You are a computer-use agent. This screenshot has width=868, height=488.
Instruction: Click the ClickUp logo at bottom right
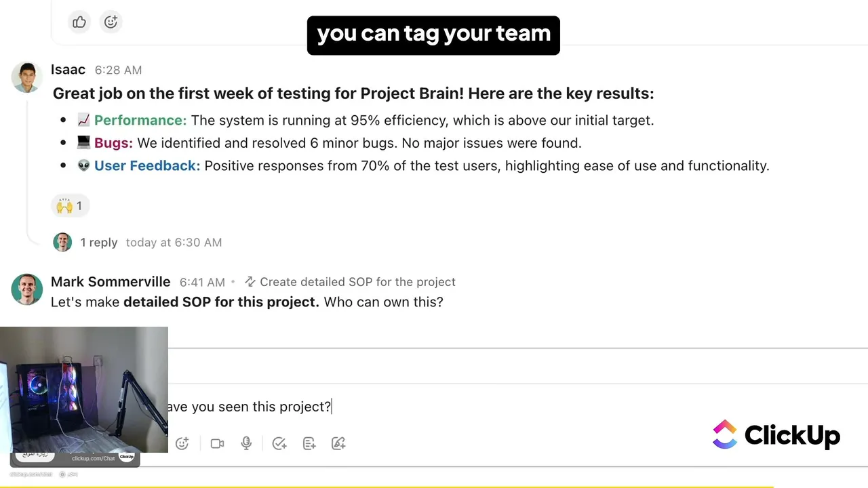point(776,435)
